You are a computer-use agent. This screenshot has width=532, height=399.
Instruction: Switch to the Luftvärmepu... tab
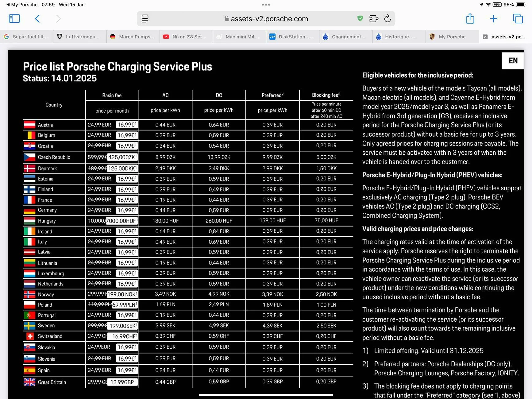[80, 37]
